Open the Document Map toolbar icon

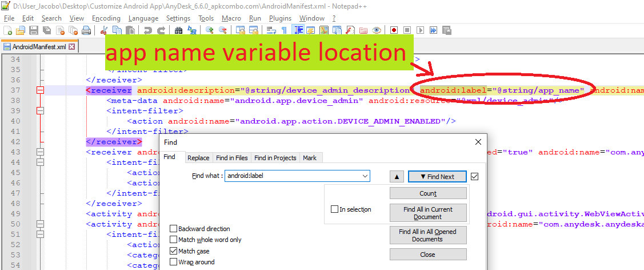click(x=324, y=30)
